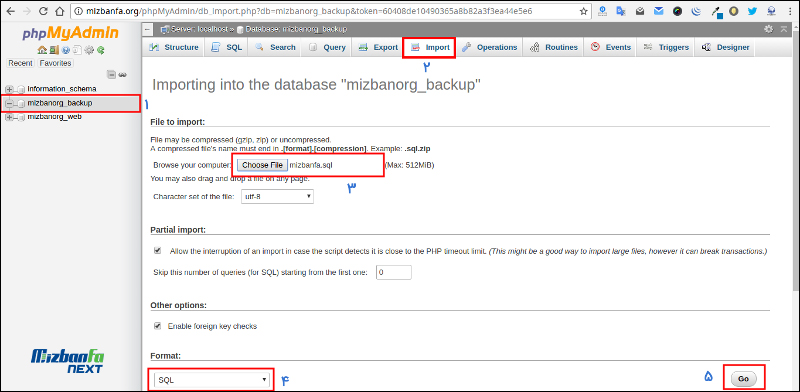Open the Events tab

click(x=611, y=47)
